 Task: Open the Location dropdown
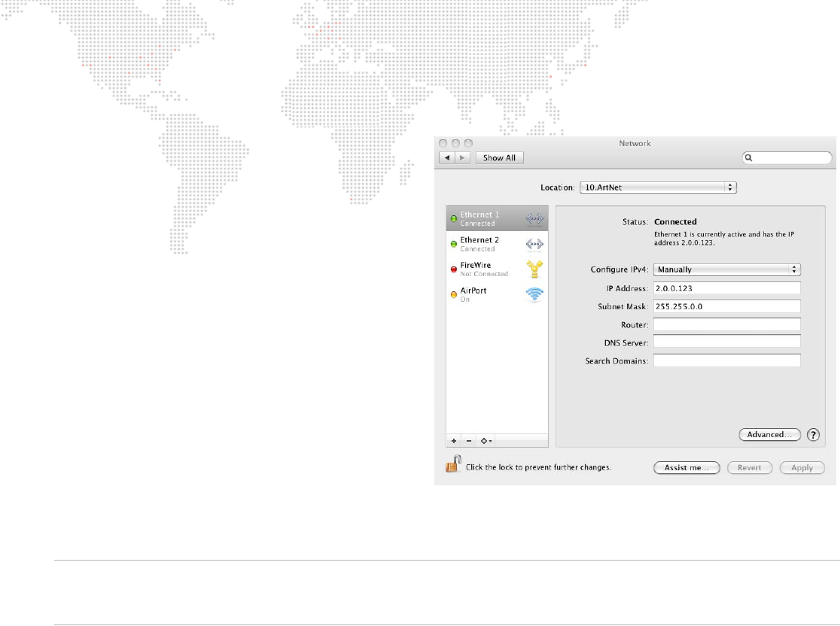658,187
